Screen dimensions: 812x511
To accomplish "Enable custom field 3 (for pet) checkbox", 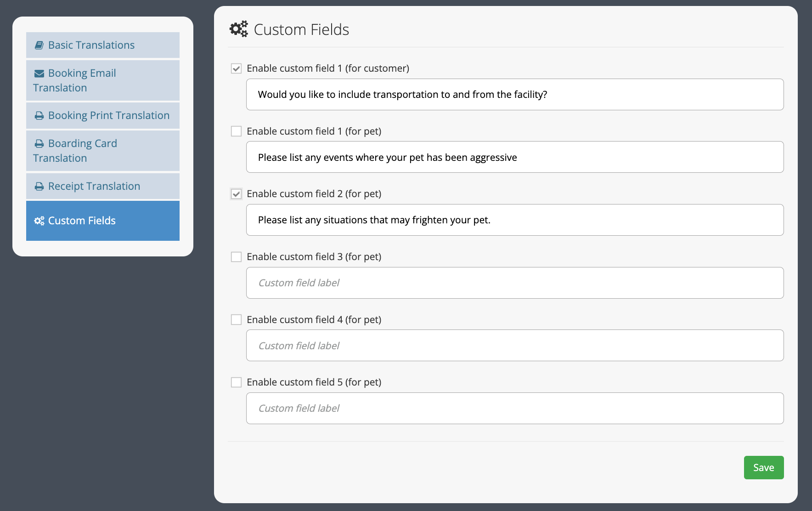I will click(236, 257).
